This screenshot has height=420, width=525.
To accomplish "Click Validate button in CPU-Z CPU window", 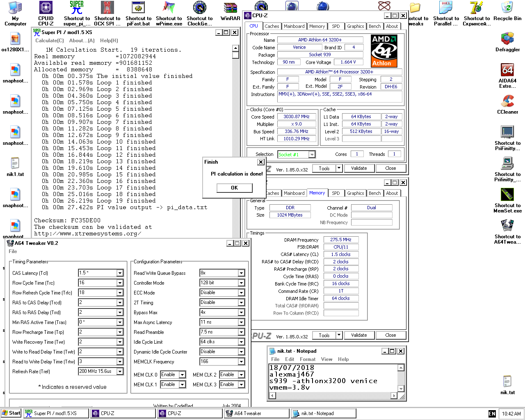I will (x=359, y=168).
